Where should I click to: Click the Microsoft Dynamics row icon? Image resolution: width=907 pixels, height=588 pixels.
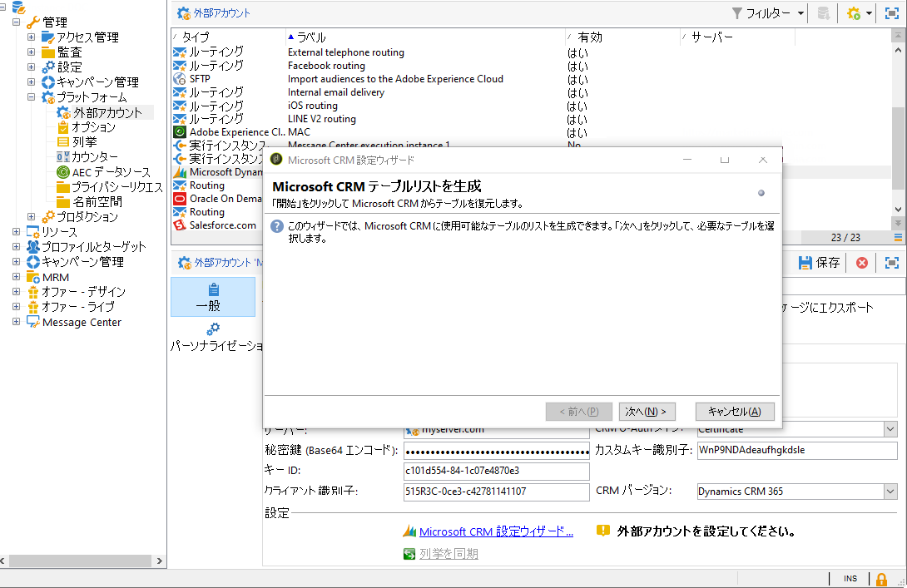click(179, 171)
